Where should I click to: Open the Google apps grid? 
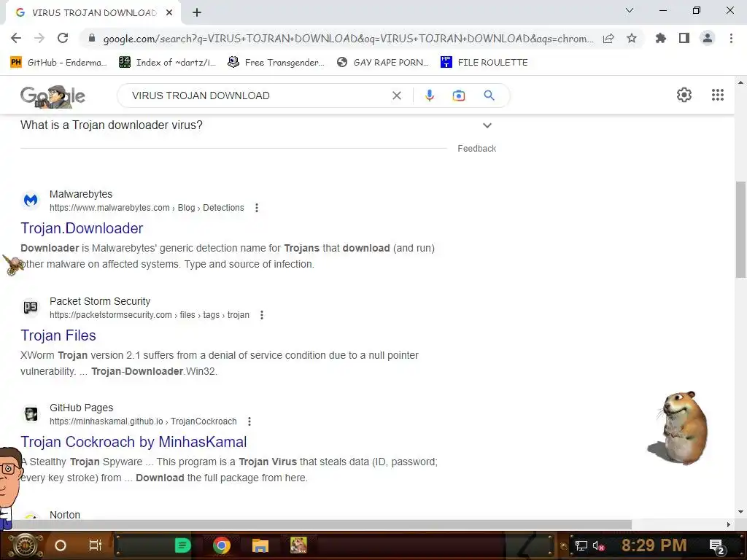[x=718, y=95]
